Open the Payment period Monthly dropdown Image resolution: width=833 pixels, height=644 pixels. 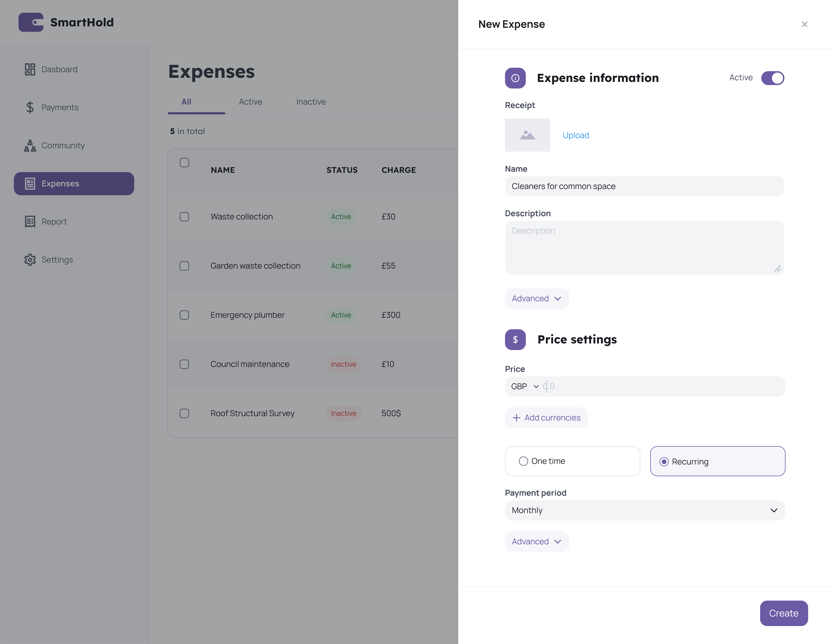[x=645, y=510]
